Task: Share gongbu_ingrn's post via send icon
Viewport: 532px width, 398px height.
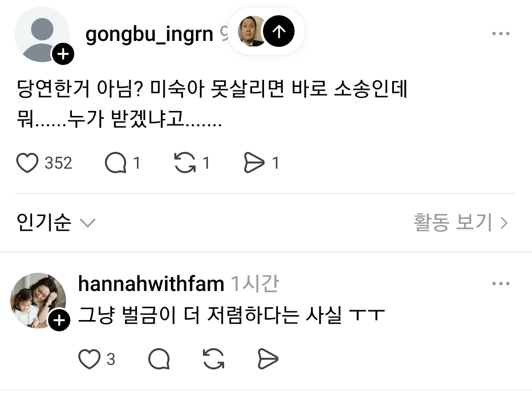Action: (x=254, y=163)
